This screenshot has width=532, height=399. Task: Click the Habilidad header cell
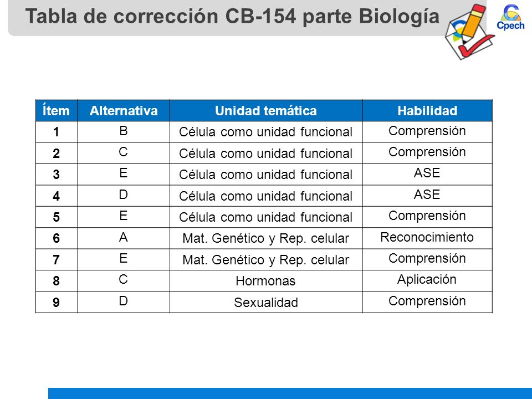[x=427, y=111]
